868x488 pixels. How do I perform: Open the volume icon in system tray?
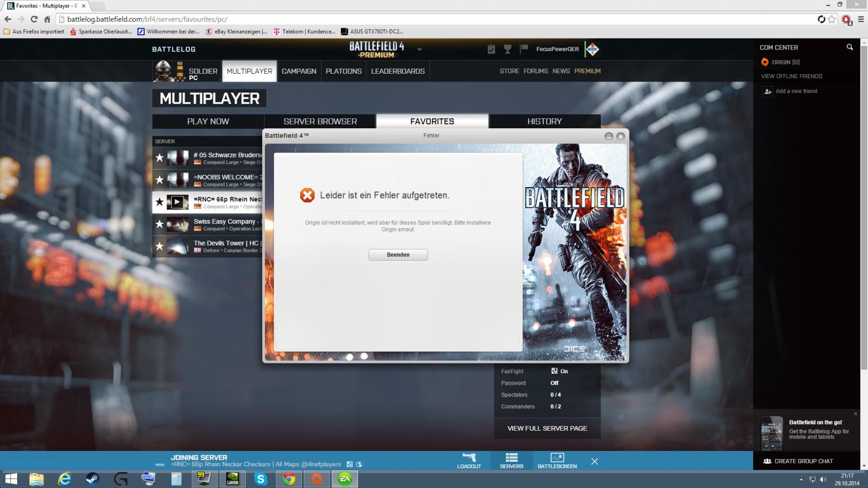823,480
